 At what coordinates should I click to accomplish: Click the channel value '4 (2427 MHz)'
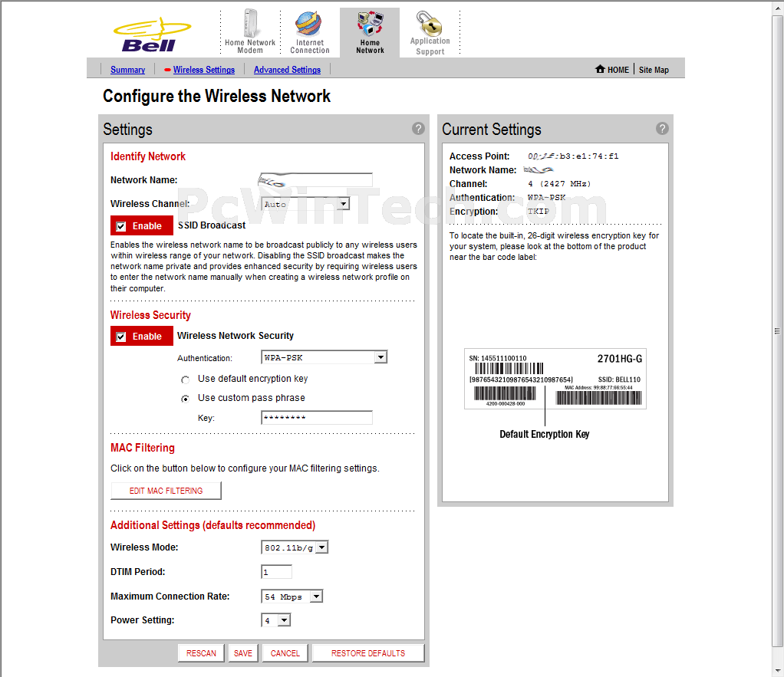(559, 184)
